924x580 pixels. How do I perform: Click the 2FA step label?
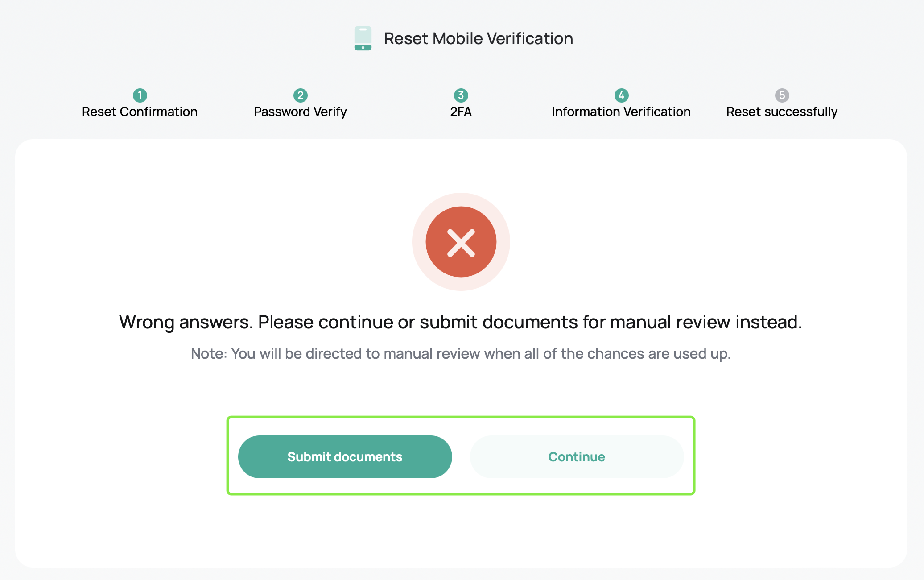[461, 112]
